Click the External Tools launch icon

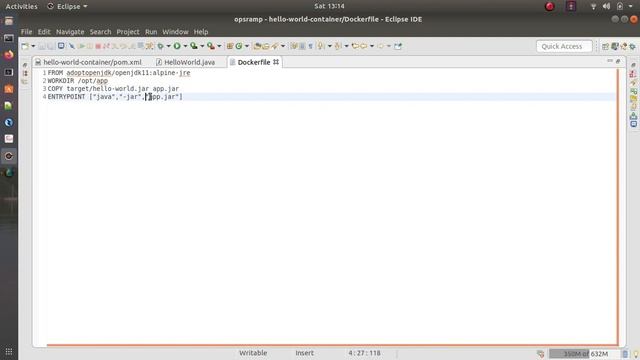pyautogui.click(x=211, y=46)
